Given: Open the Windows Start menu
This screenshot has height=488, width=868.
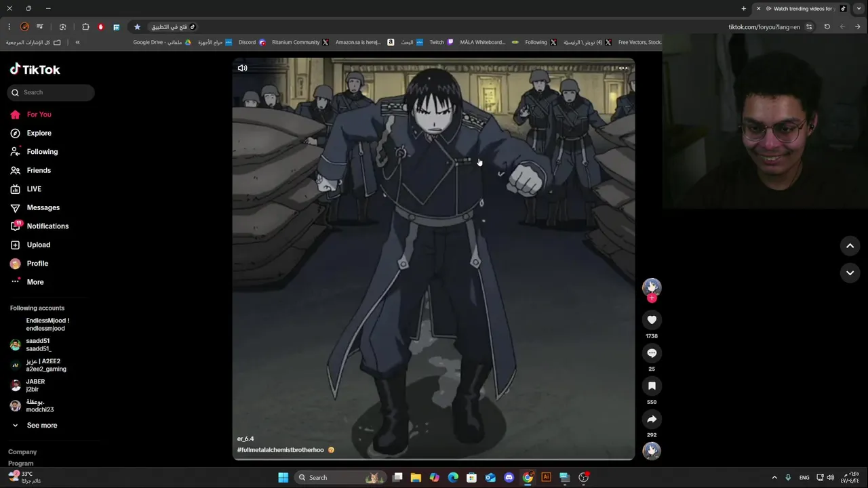Looking at the screenshot, I should [283, 477].
